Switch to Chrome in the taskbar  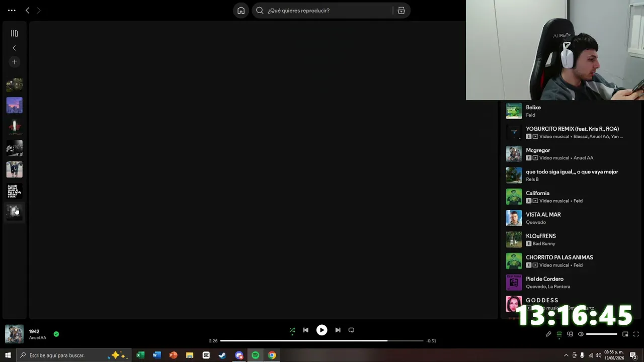272,355
